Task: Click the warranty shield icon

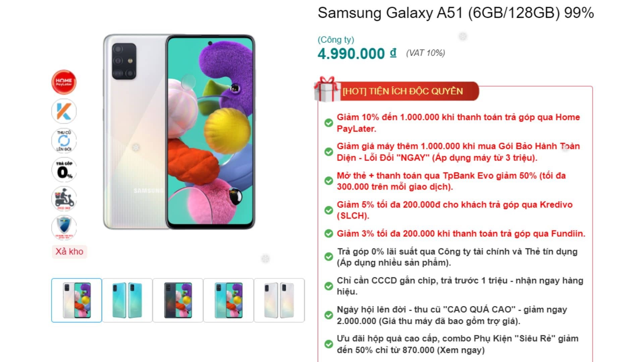Action: click(x=64, y=228)
